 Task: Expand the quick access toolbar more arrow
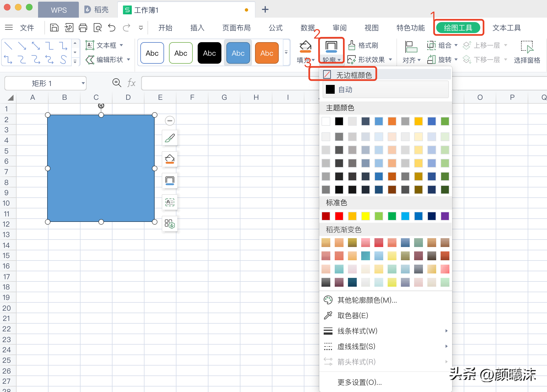point(141,28)
